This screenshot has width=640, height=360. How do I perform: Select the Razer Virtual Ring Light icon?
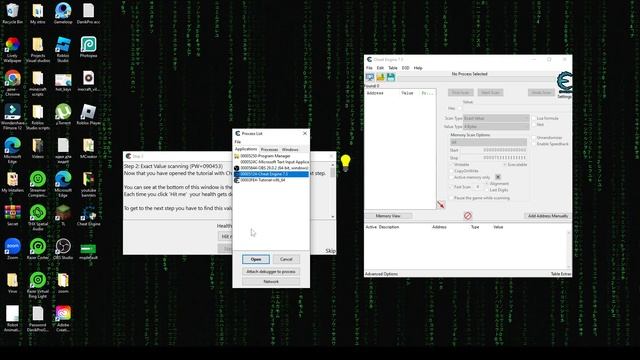(x=38, y=286)
